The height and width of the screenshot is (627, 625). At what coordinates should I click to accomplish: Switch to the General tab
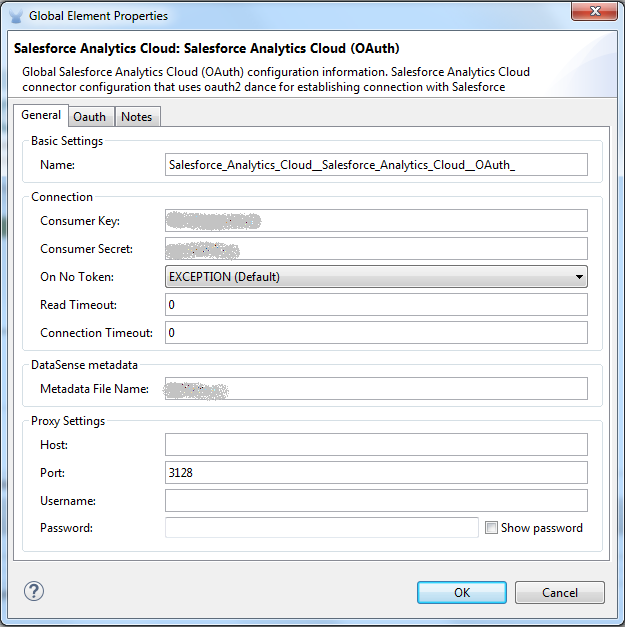(41, 115)
